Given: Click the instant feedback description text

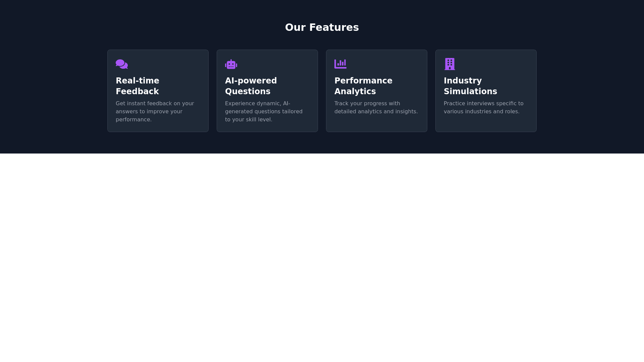Looking at the screenshot, I should click(155, 111).
